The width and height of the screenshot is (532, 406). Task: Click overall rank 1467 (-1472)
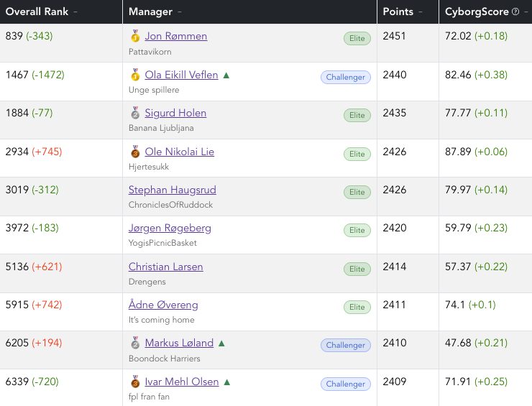[x=35, y=75]
